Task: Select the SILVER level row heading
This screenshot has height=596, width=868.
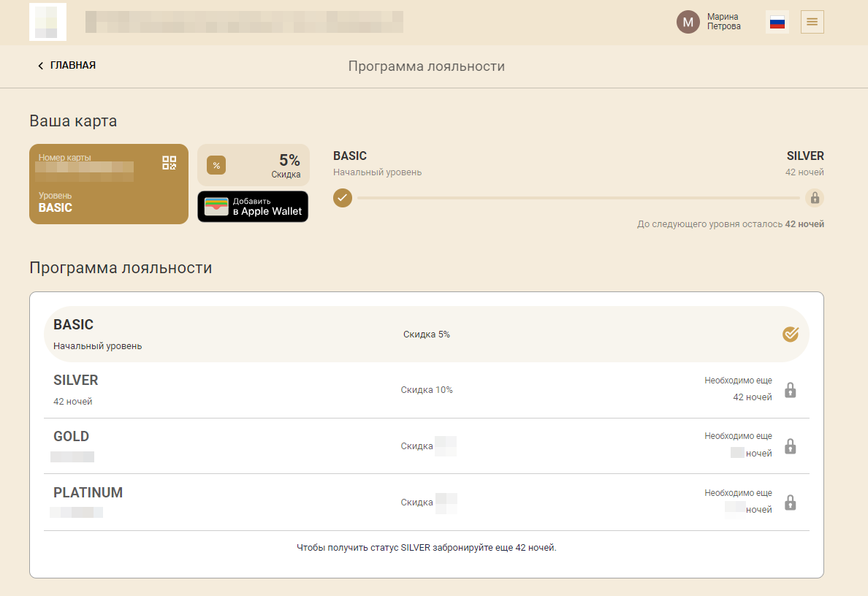Action: click(75, 381)
